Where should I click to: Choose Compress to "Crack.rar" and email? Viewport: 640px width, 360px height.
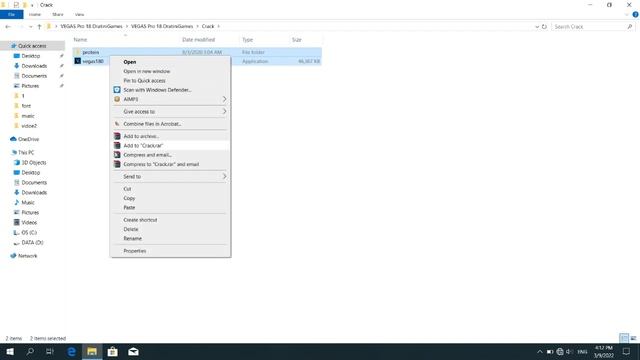click(x=170, y=164)
